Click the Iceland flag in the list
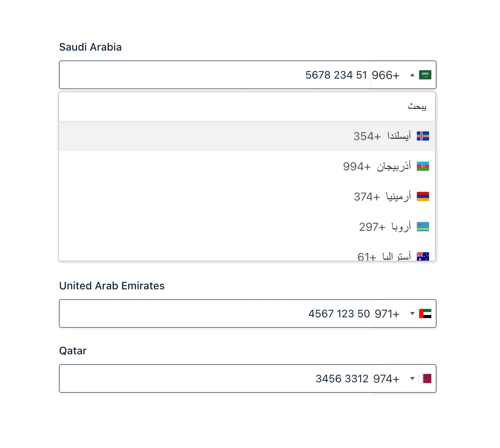Screen dimensions: 500x448 [423, 136]
